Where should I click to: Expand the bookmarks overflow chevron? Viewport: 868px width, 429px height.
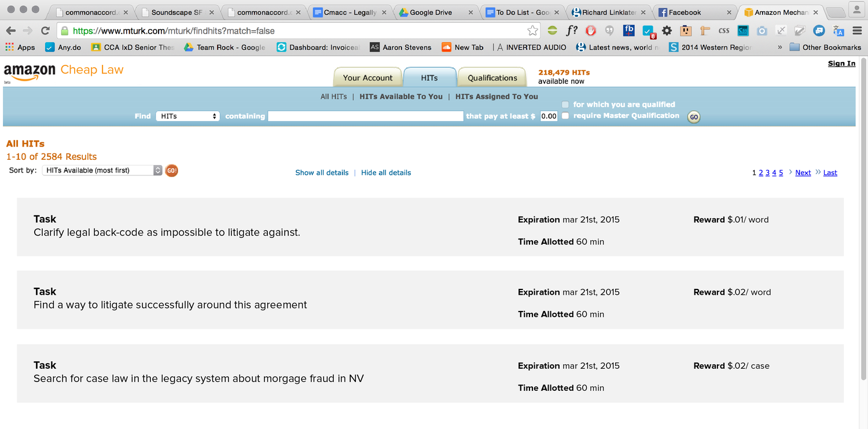(x=779, y=47)
